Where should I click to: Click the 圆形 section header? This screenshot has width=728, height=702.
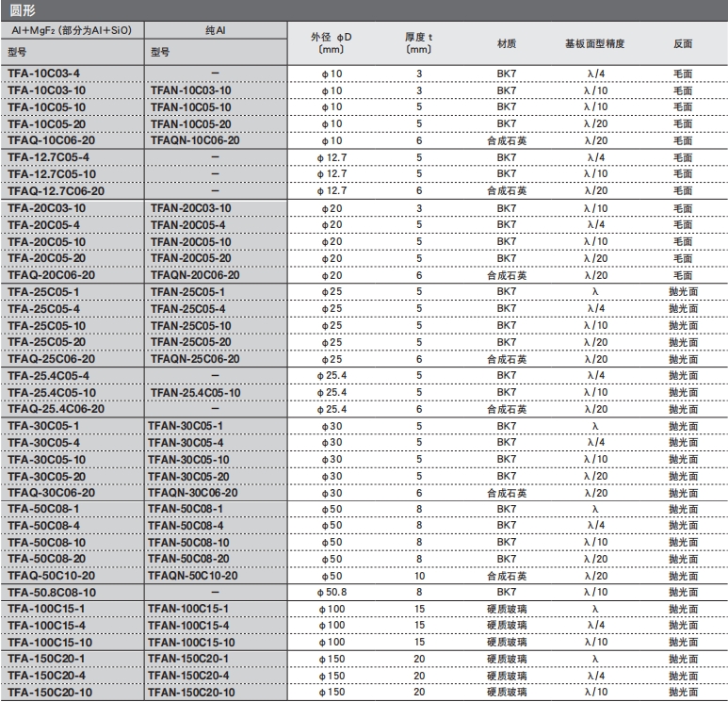click(x=22, y=9)
